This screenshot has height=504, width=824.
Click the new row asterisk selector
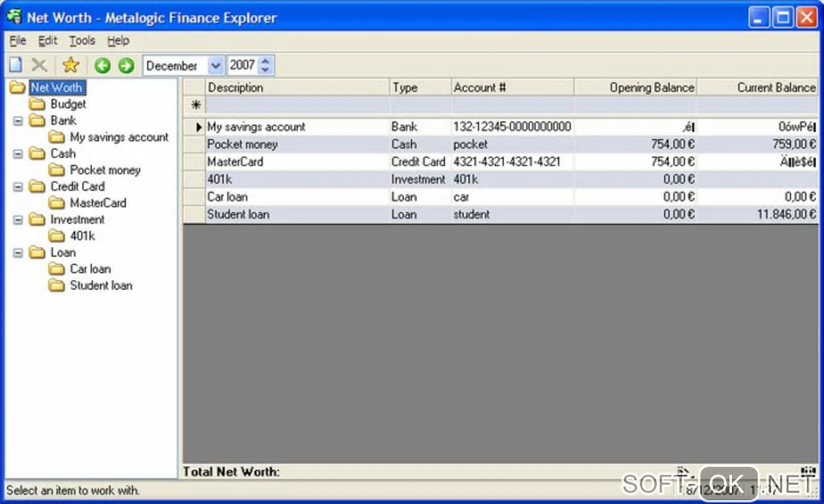point(195,105)
